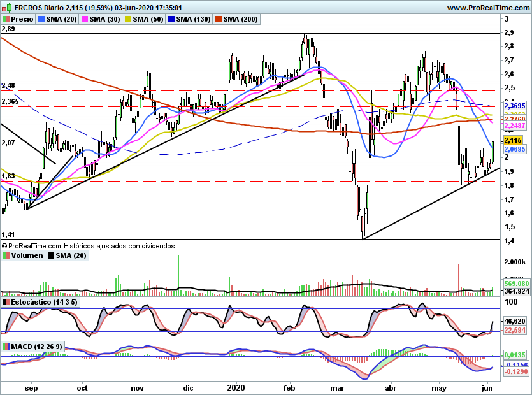Click the 569.080 volume value label
532x395 pixels.
click(x=517, y=284)
